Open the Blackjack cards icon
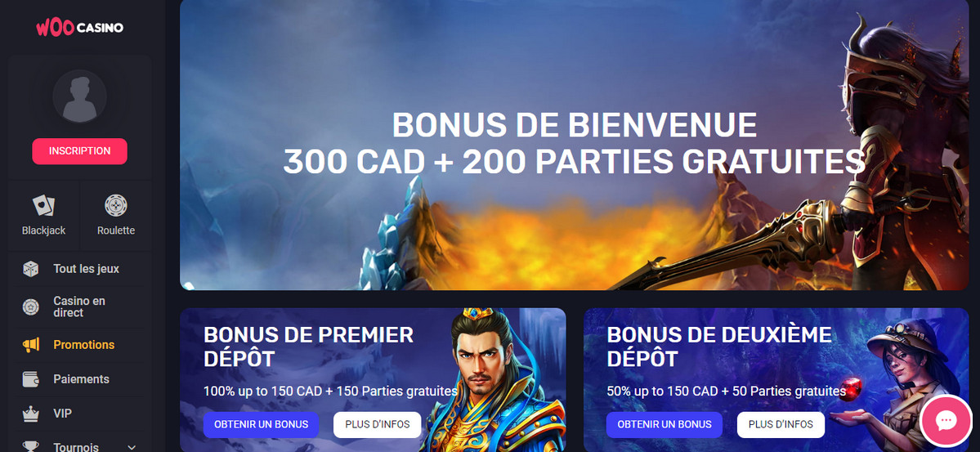 [x=43, y=205]
